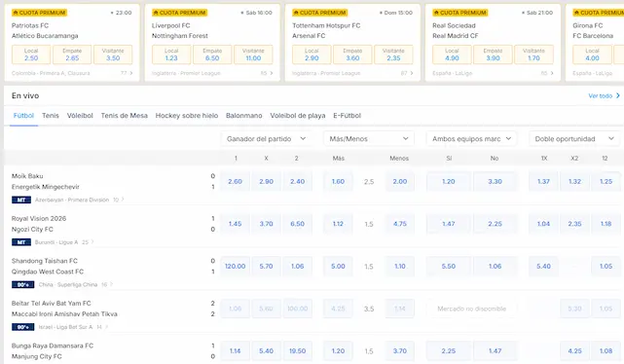
Task: Expand the Doble oportunidad dropdown
Action: point(573,138)
